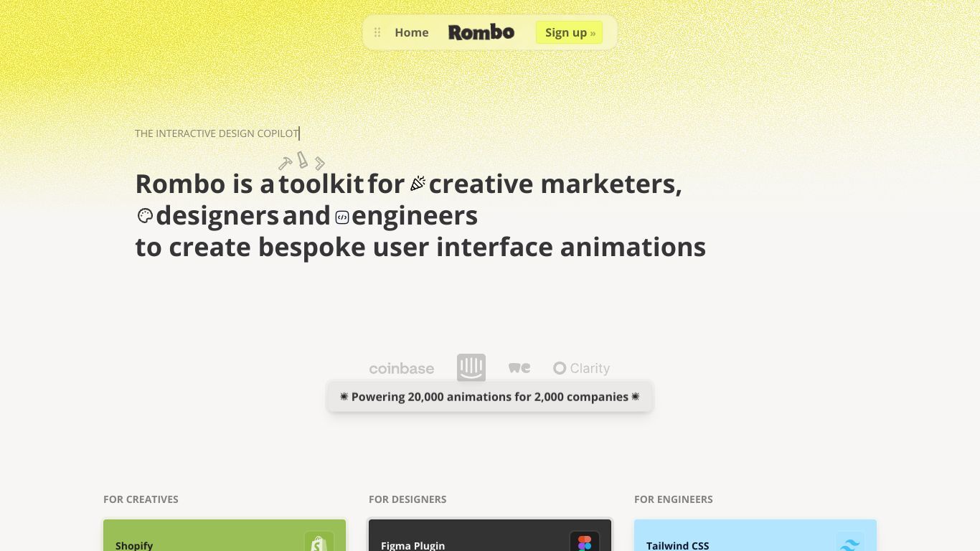Open the Tailwind CSS card

[x=755, y=535]
